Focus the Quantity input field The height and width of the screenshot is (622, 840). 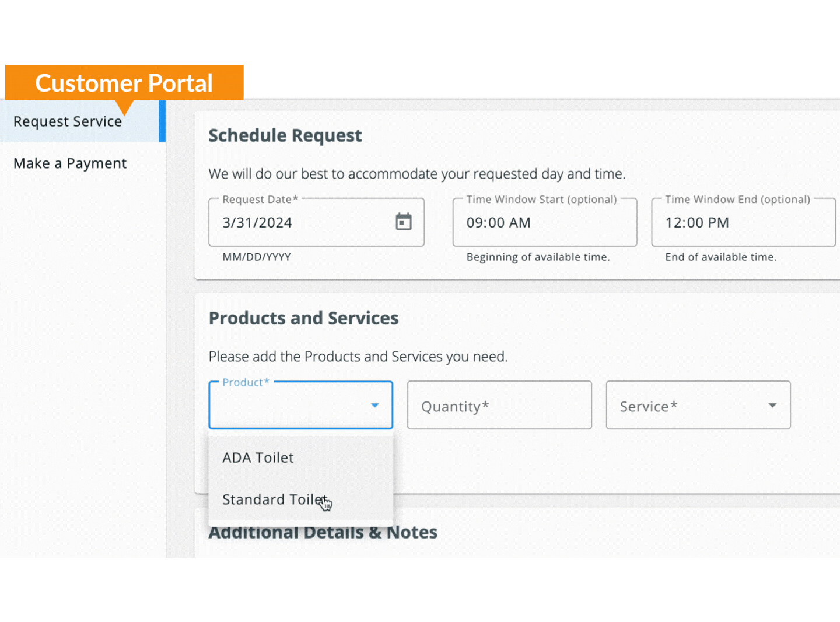[x=499, y=406]
